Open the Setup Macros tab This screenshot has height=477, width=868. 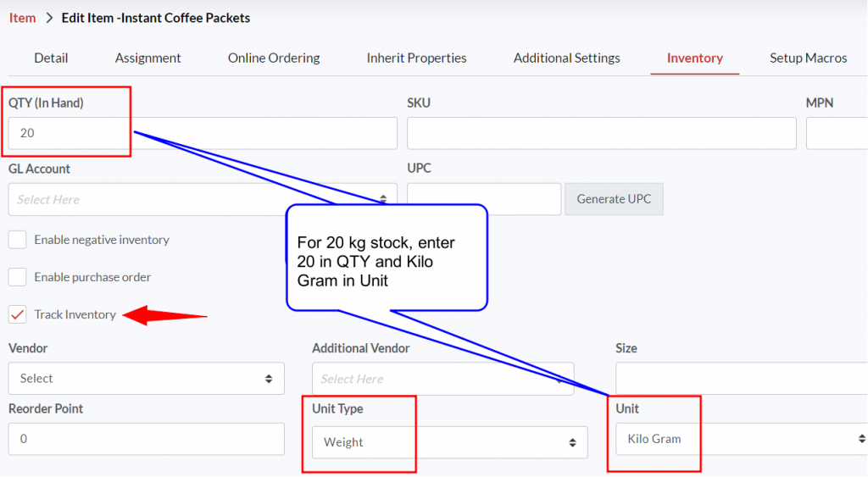coord(808,58)
